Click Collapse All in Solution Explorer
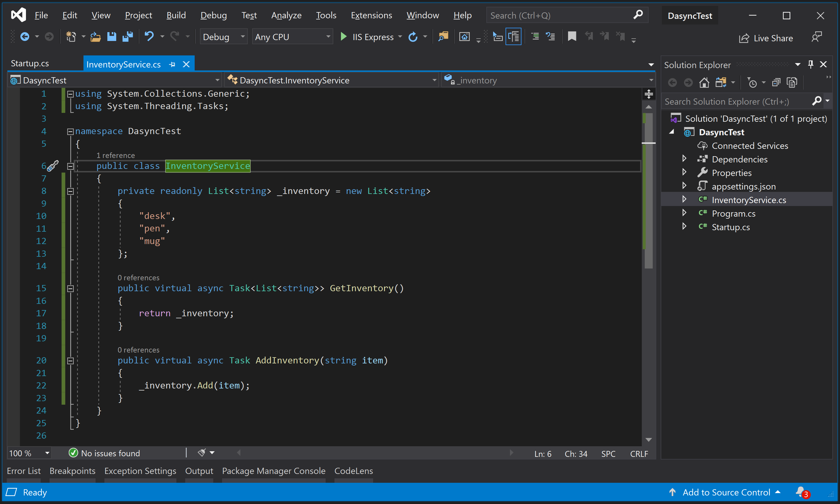This screenshot has width=840, height=504. pos(776,83)
